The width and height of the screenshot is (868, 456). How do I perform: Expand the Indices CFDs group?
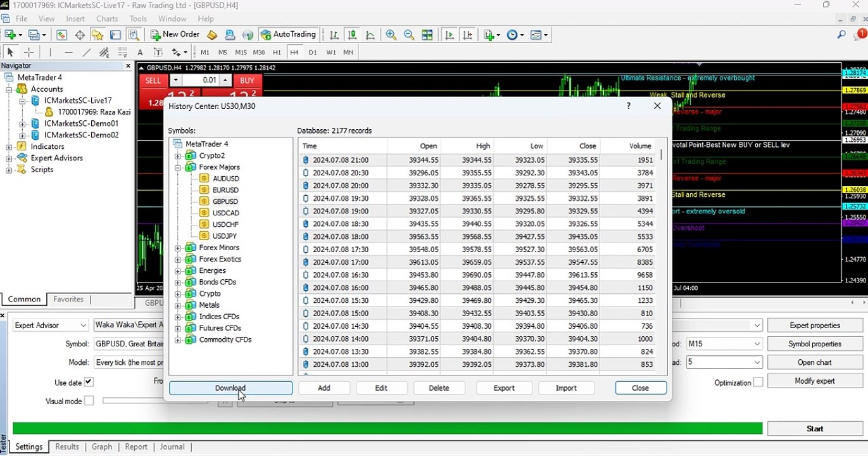pos(178,317)
